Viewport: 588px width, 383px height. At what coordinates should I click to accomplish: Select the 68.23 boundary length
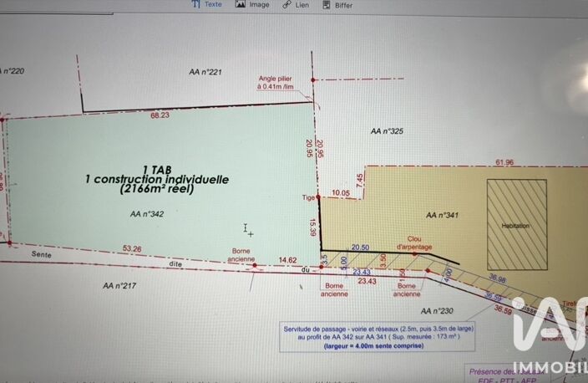tap(160, 115)
